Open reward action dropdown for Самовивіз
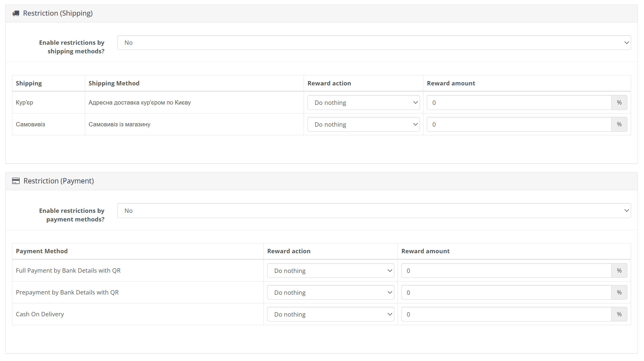This screenshot has width=644, height=361. [364, 124]
